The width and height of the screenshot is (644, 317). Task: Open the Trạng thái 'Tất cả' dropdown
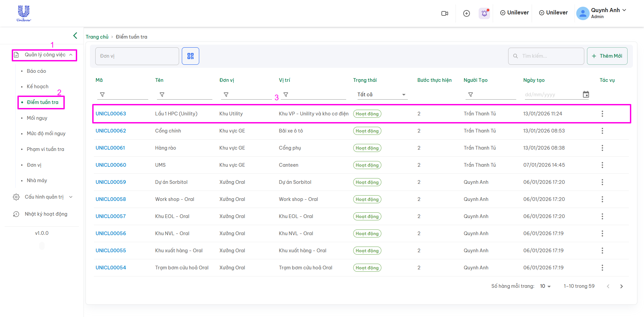point(382,95)
